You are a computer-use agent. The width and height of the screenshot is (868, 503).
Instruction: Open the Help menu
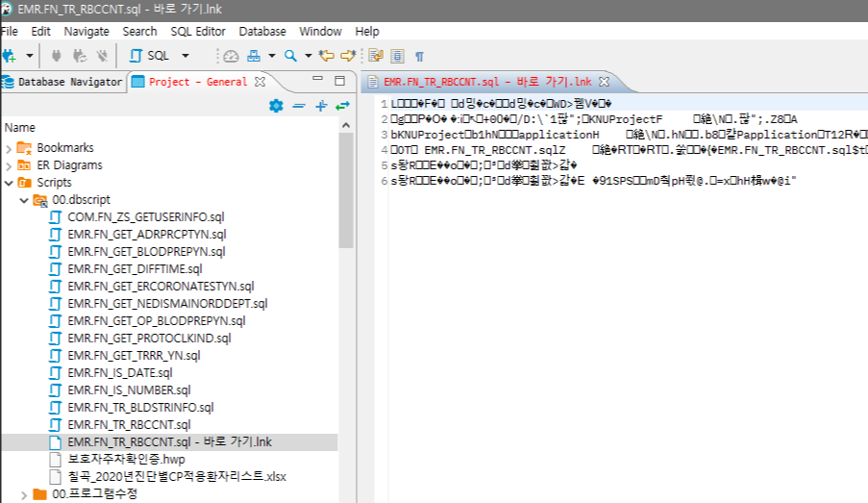[367, 32]
